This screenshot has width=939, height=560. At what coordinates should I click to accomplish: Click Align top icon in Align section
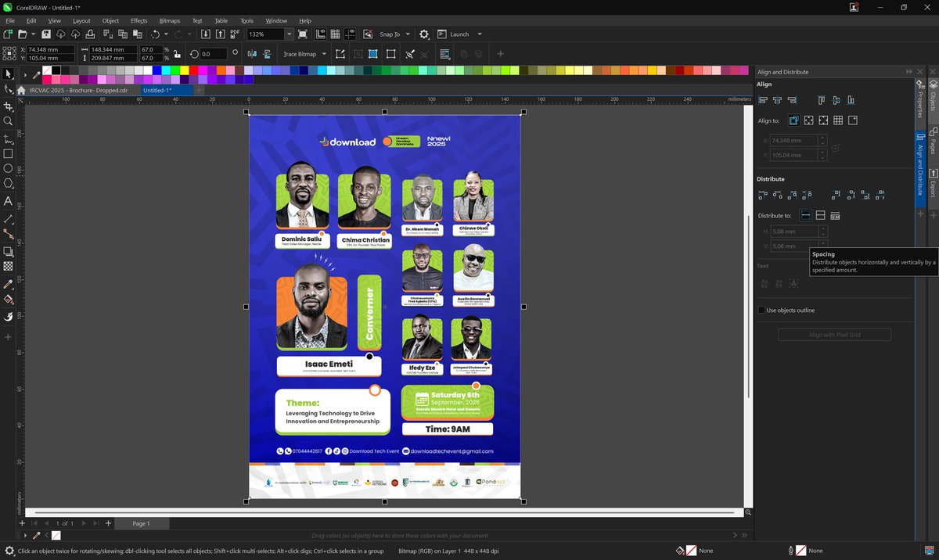822,100
